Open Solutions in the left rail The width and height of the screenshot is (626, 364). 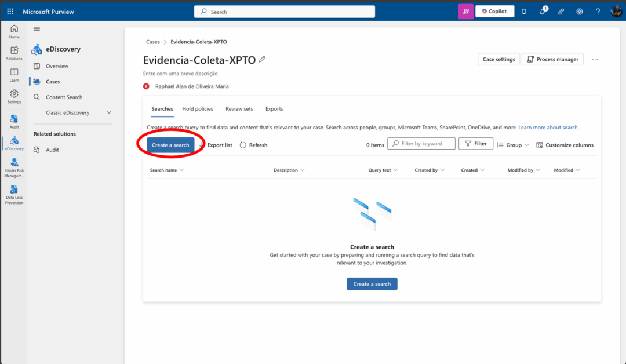(x=14, y=53)
